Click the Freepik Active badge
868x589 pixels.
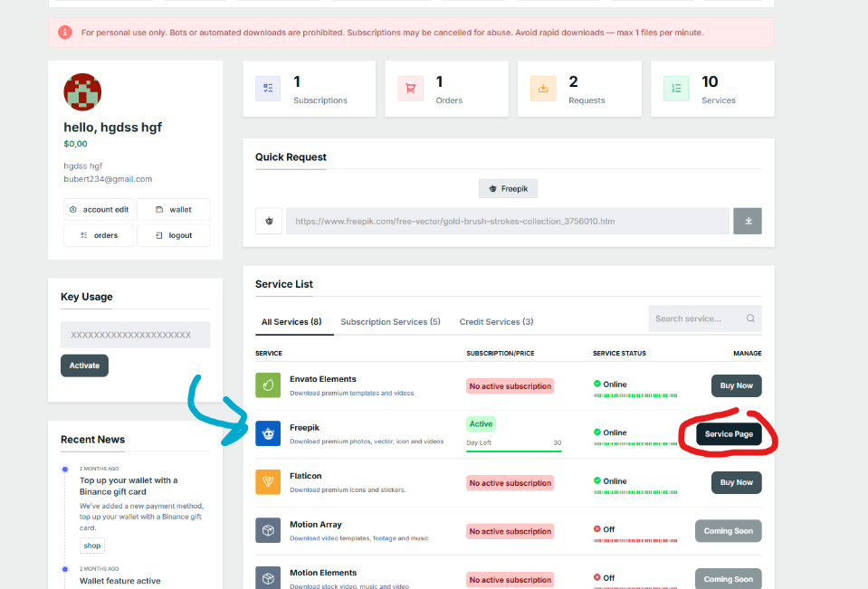click(x=481, y=424)
